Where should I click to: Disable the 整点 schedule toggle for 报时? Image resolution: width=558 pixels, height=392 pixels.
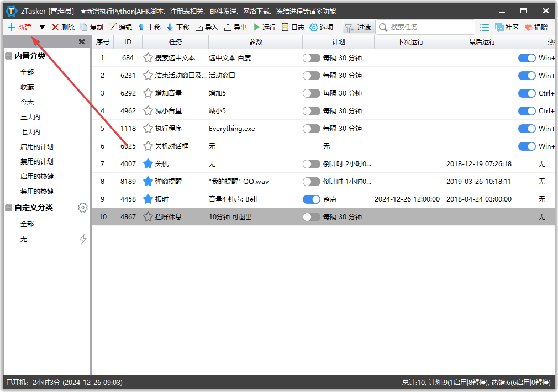[311, 199]
